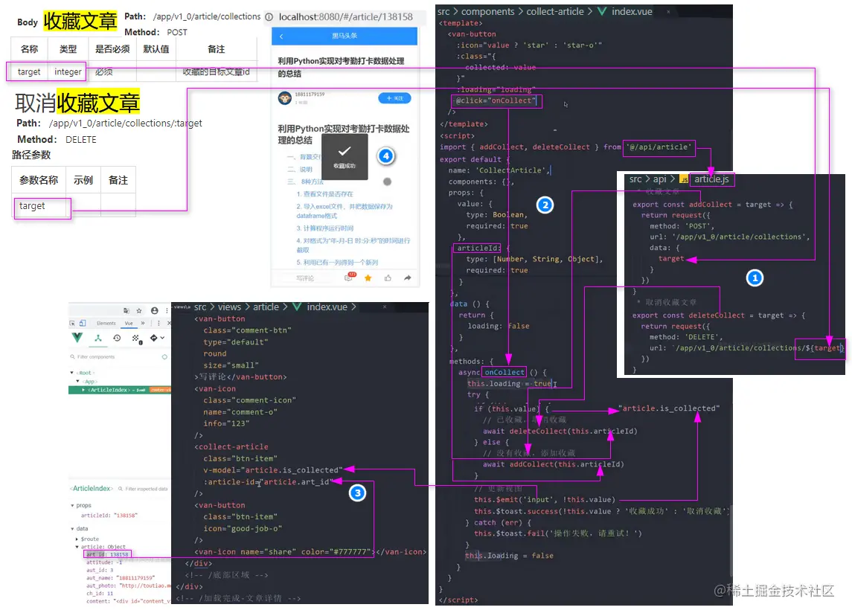Activate the inspect element picker in DevTools

point(72,323)
